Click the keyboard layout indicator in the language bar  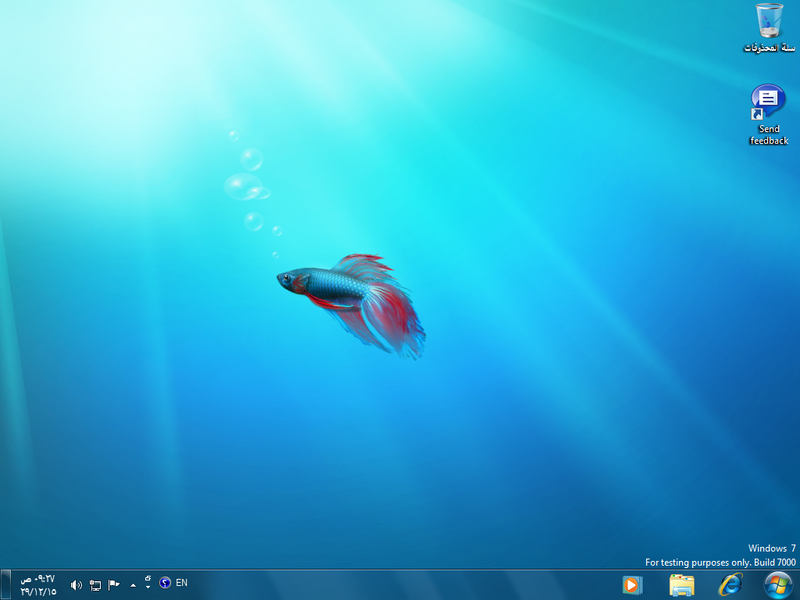click(x=147, y=580)
